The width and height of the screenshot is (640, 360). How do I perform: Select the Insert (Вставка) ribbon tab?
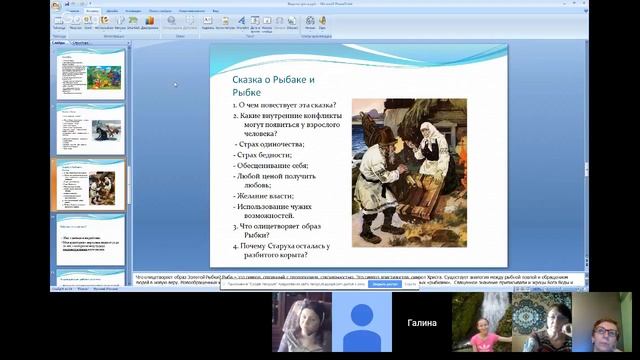[92, 11]
